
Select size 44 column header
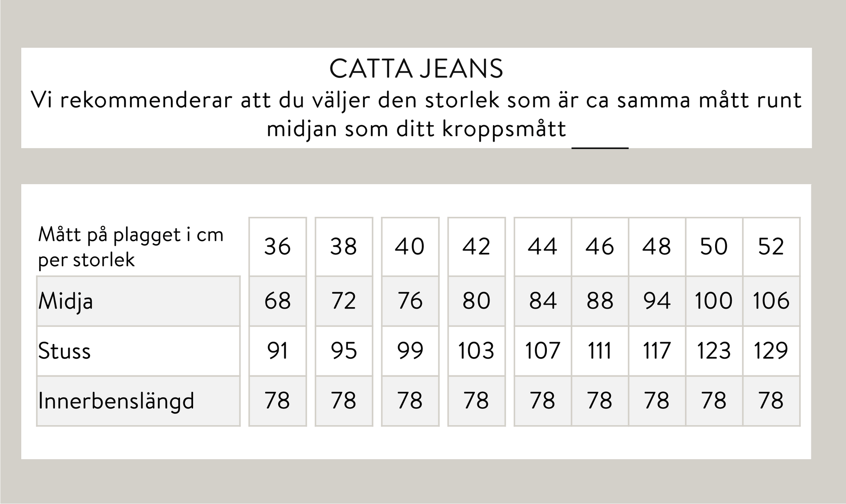(543, 246)
